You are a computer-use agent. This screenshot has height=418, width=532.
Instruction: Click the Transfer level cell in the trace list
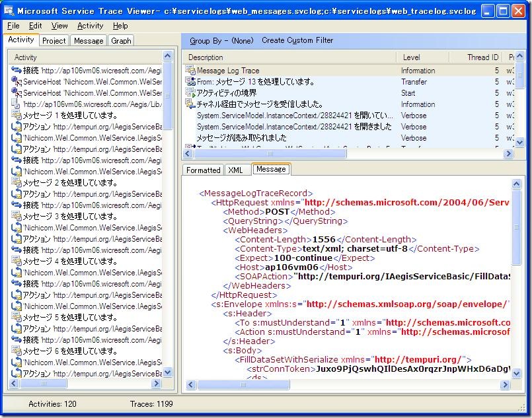(x=414, y=82)
